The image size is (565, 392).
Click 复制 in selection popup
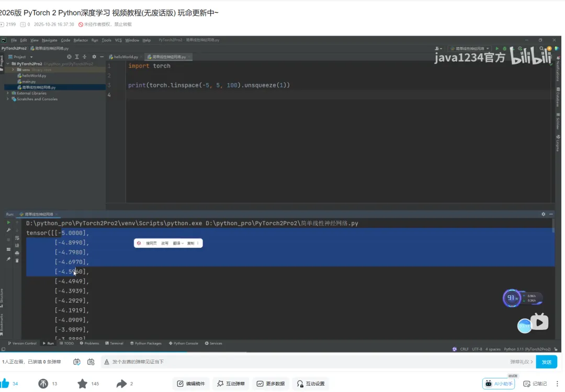point(190,244)
